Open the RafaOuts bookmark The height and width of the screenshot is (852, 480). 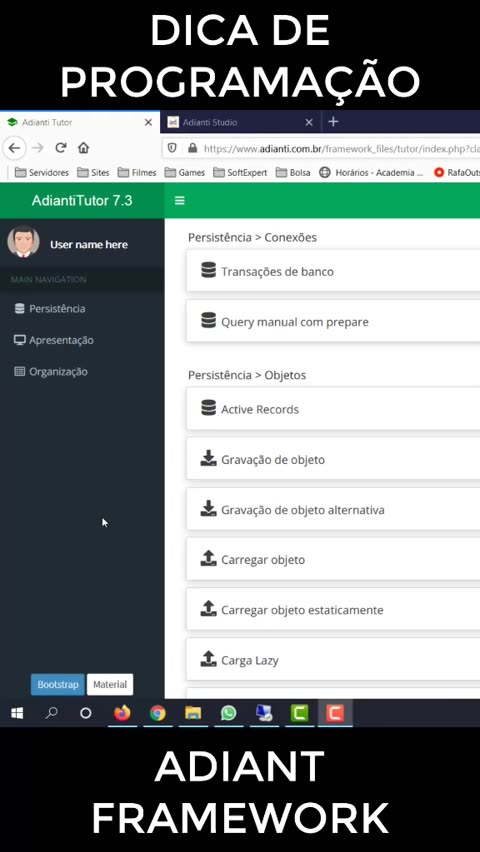click(x=457, y=173)
